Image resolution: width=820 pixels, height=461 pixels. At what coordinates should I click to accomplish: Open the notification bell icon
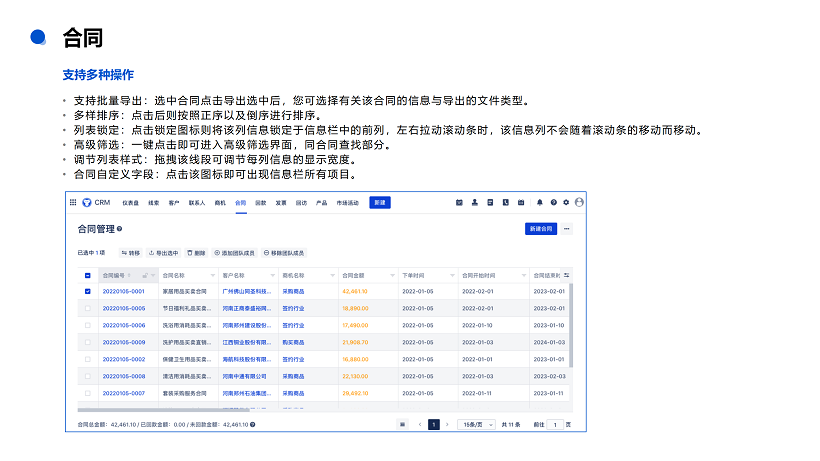point(540,202)
